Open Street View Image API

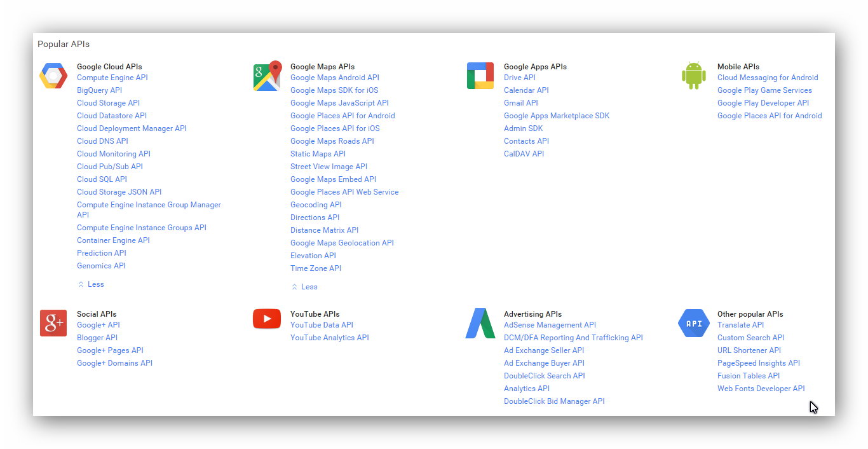[329, 167]
